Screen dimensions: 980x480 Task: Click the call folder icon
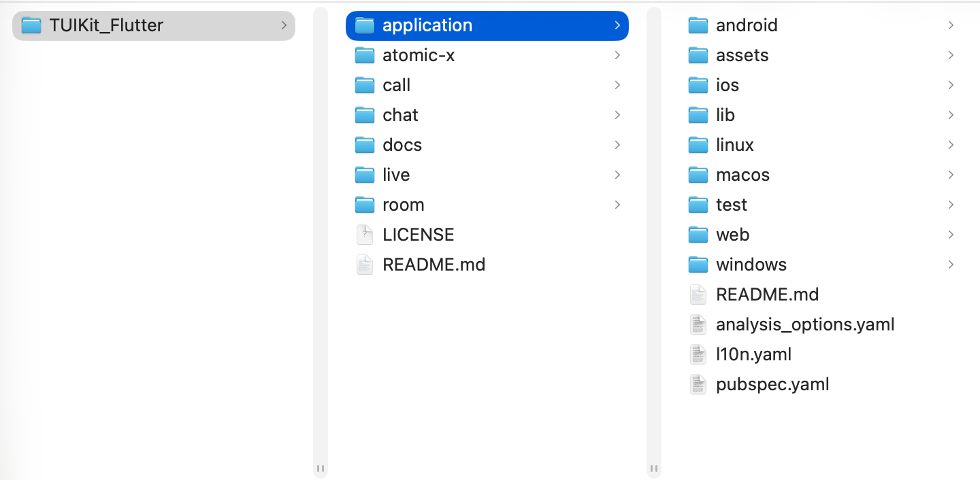(x=365, y=86)
